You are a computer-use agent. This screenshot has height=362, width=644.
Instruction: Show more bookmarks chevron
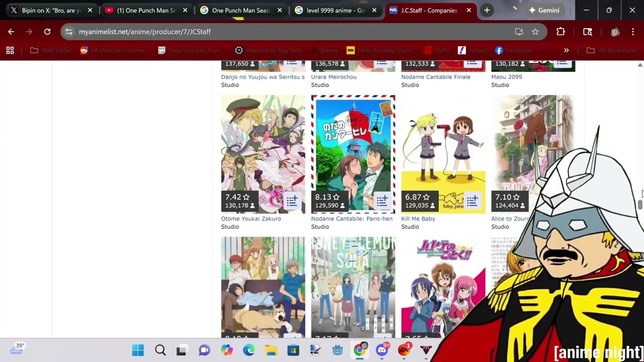[x=566, y=50]
